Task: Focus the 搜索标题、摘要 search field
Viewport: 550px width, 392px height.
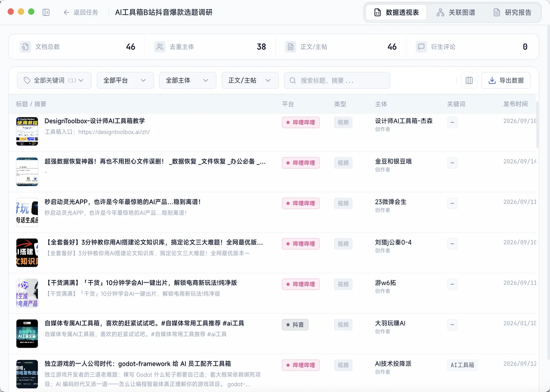Action: (337, 80)
